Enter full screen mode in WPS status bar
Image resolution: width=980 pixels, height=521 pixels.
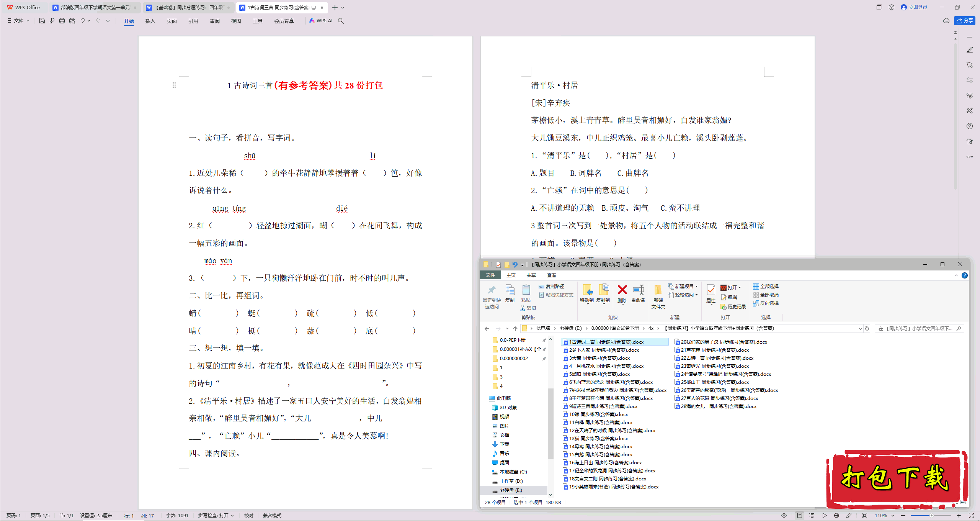click(971, 515)
